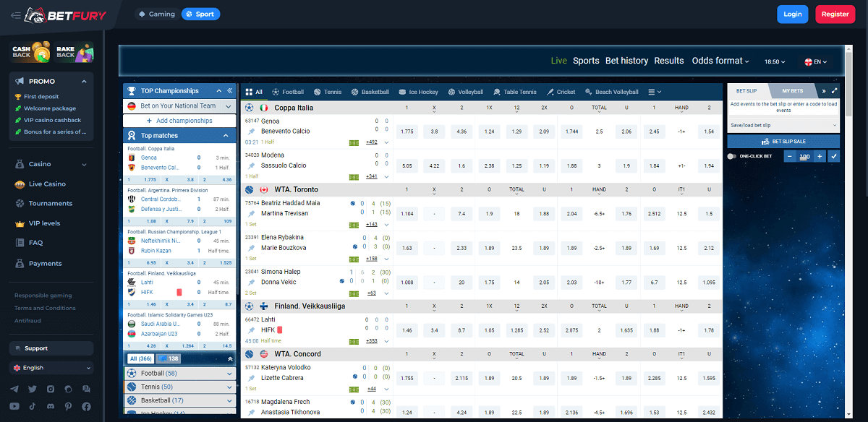Open live field view for Modena match
868x422 pixels.
[354, 176]
